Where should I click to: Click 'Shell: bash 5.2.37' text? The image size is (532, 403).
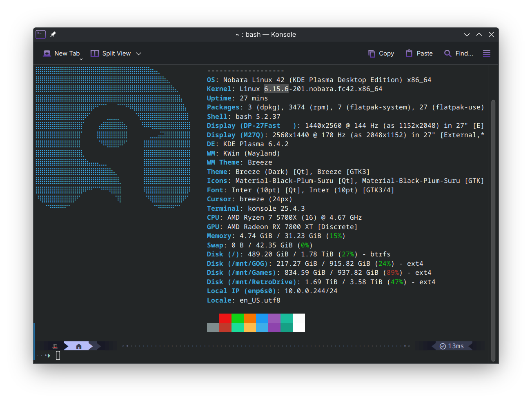244,116
